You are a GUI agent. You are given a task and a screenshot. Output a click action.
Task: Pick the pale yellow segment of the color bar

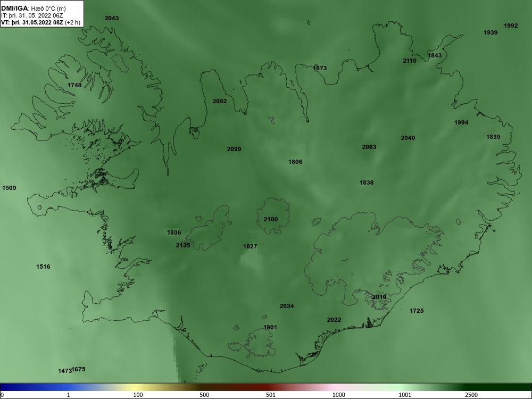click(134, 387)
